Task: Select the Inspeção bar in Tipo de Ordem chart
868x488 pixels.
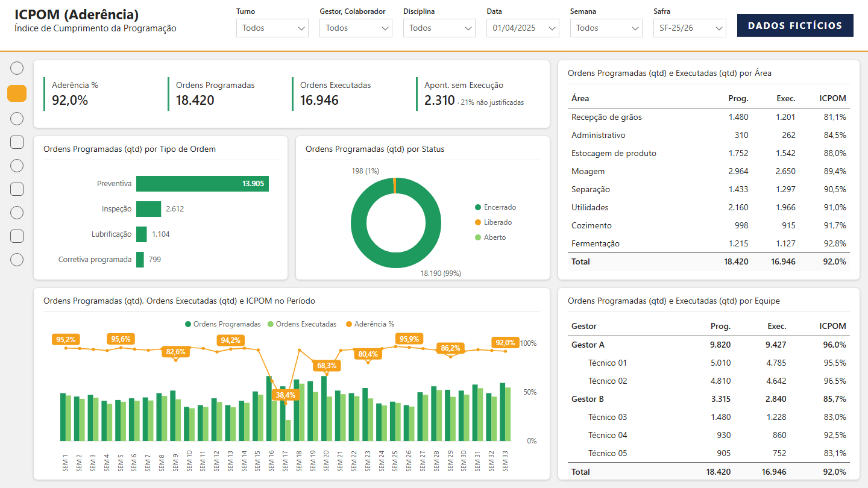Action: coord(148,209)
